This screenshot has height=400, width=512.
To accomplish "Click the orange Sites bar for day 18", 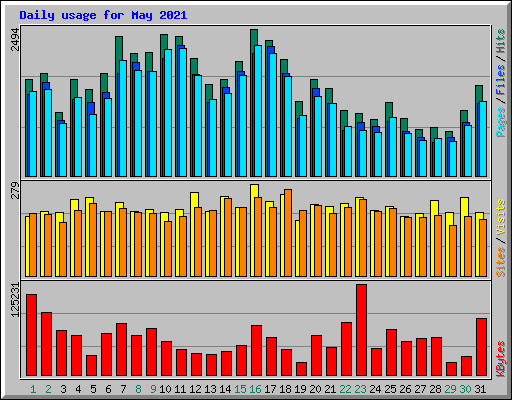I will [288, 233].
